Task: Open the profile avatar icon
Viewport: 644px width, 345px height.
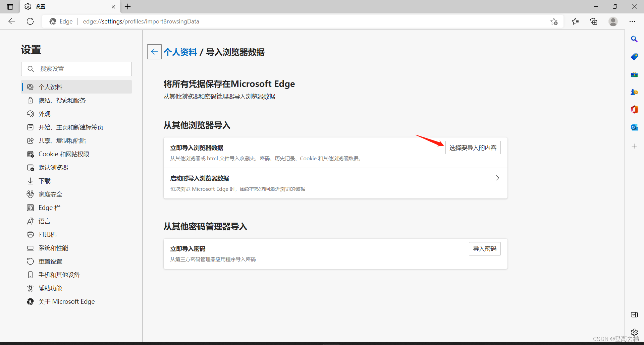Action: coord(613,21)
